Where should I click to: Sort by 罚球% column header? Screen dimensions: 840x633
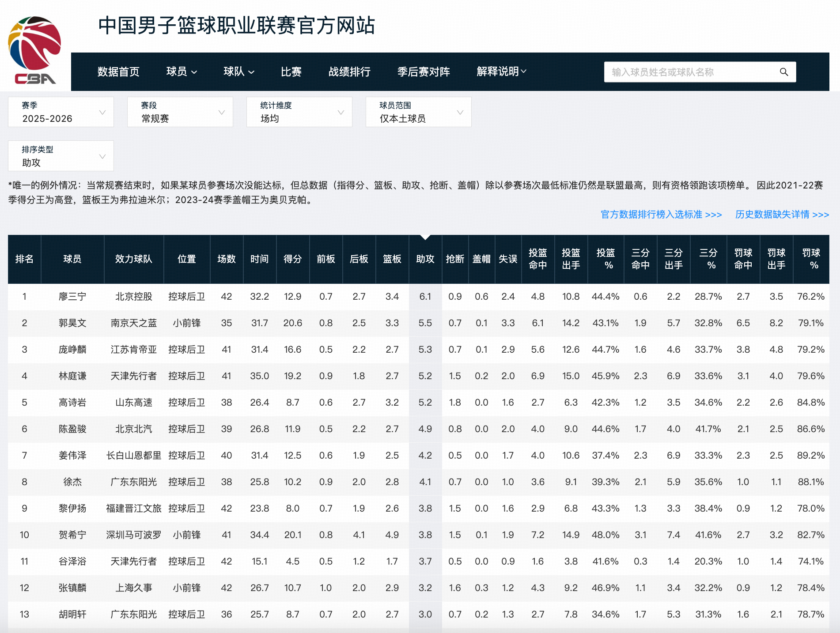coord(811,259)
